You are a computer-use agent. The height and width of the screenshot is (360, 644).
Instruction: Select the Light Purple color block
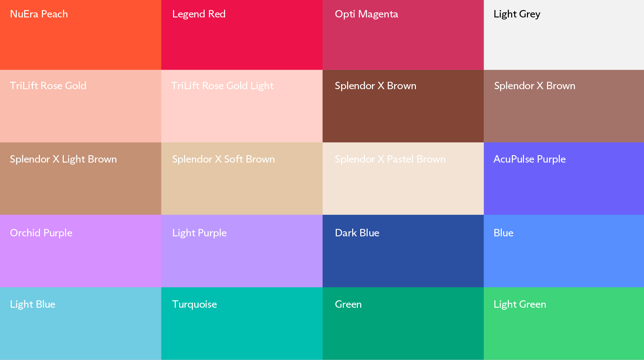[242, 251]
